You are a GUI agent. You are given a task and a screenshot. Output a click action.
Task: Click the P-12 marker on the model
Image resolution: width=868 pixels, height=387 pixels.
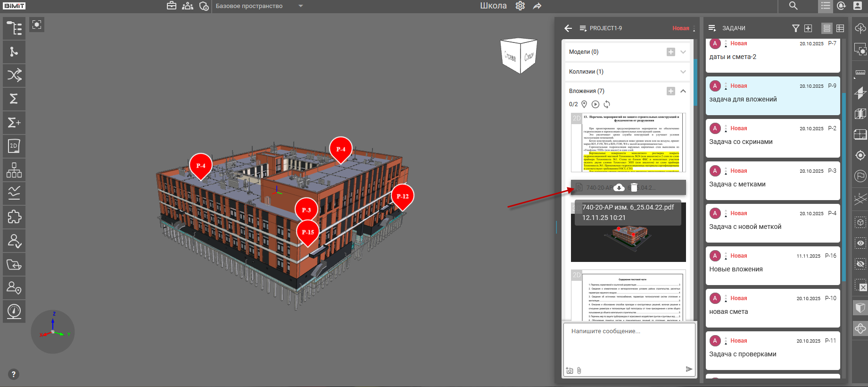[x=402, y=196]
